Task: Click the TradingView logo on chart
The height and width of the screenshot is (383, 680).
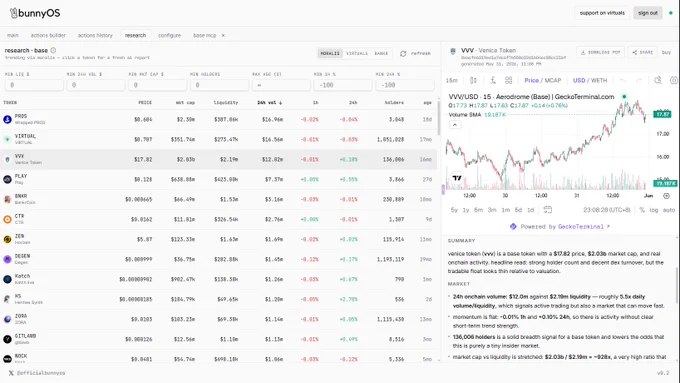Action: [457, 178]
